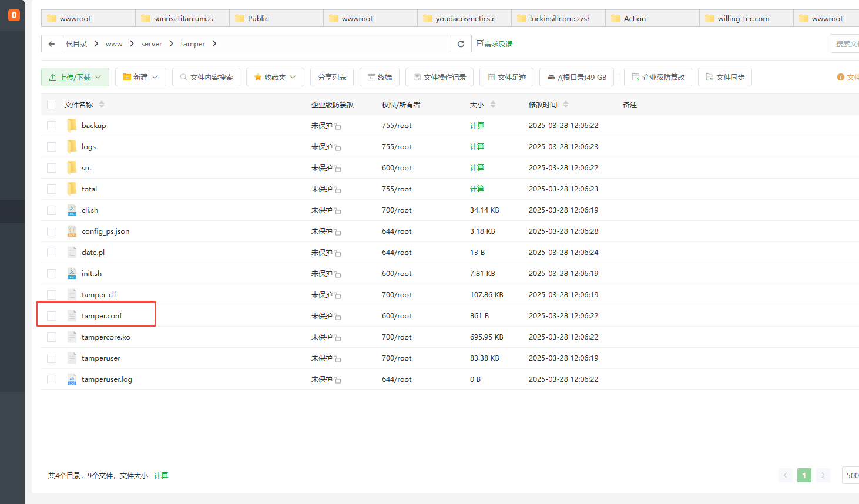Click 计算 size link for src folder
The height and width of the screenshot is (504, 859).
click(477, 168)
